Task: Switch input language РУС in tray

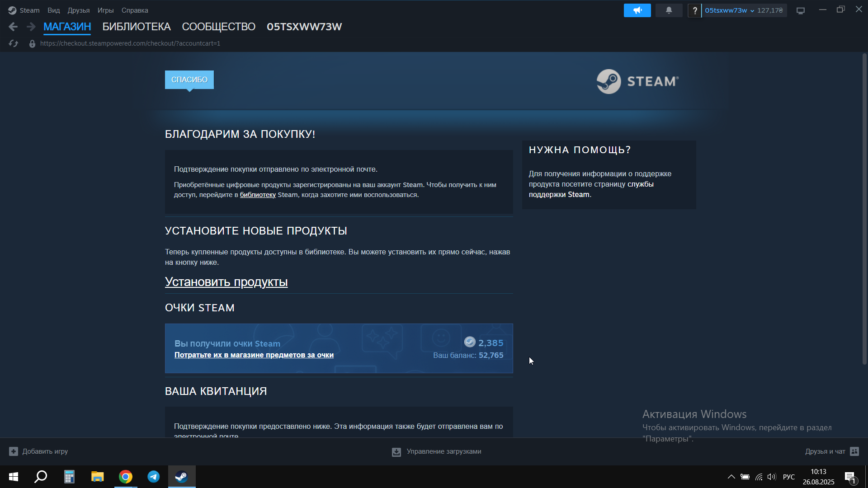Action: (789, 477)
